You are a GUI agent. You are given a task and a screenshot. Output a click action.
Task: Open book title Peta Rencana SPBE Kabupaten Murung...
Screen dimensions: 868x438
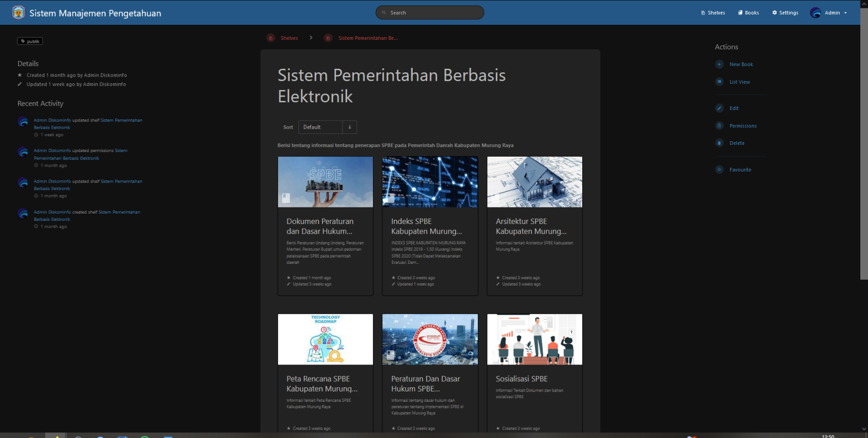[x=322, y=384]
